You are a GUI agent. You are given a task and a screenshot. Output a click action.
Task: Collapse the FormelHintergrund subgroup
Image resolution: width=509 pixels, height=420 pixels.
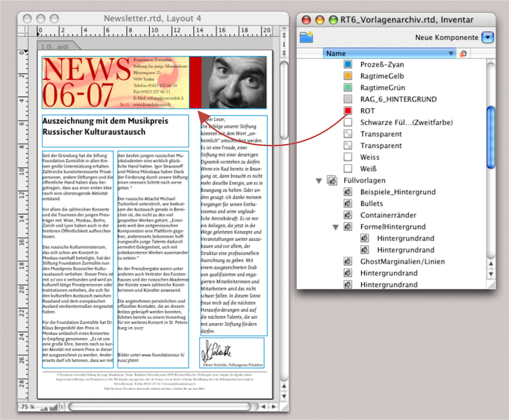point(334,227)
